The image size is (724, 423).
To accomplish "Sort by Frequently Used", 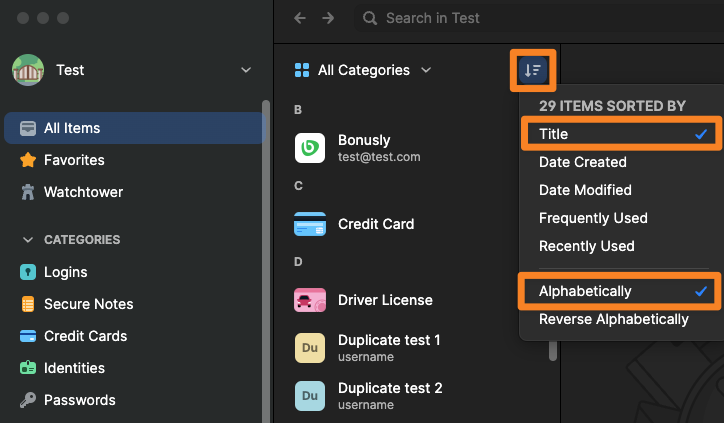I will (x=593, y=218).
